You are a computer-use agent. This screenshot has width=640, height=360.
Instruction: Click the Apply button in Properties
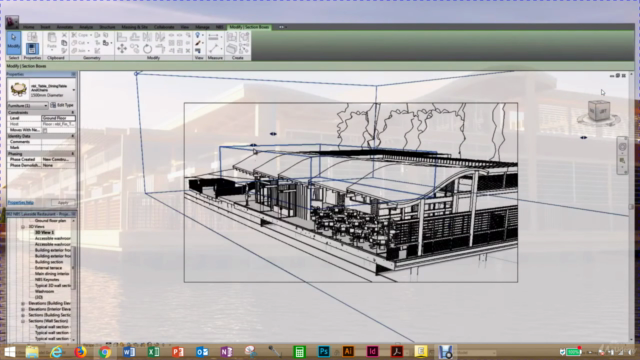[x=63, y=202]
